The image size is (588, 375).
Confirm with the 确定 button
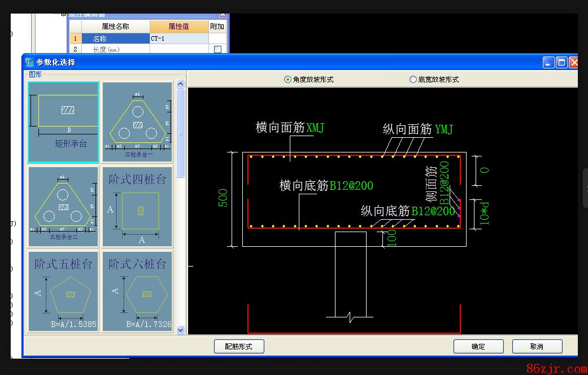(478, 346)
